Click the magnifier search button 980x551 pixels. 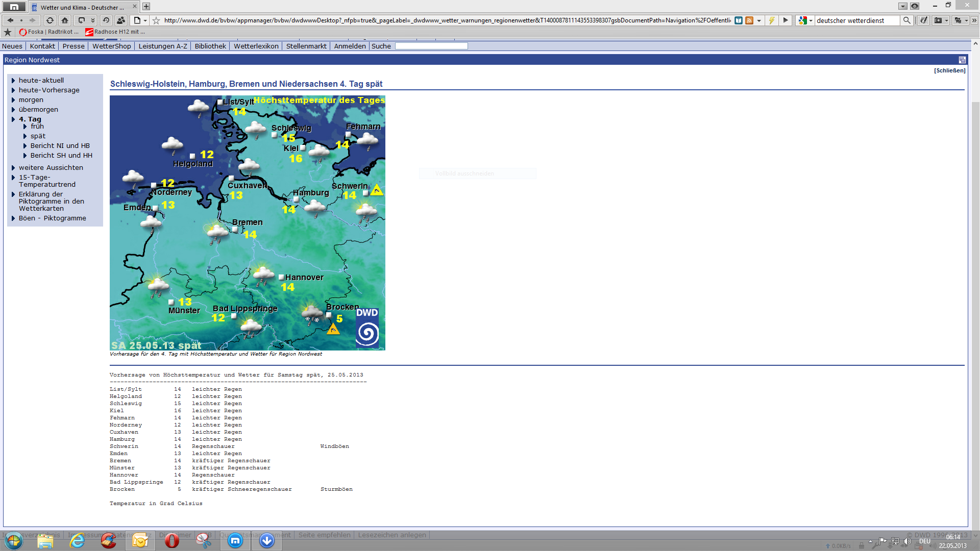tap(906, 20)
